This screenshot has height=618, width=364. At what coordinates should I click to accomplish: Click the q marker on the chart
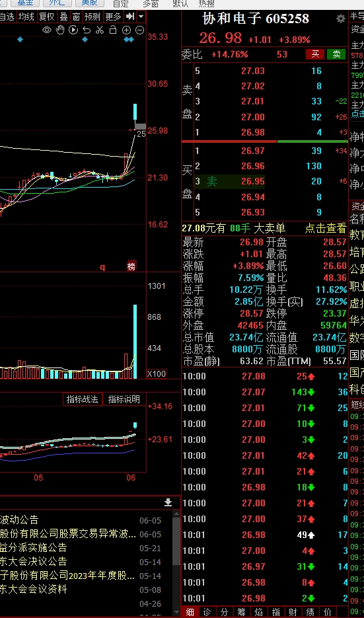point(102,267)
